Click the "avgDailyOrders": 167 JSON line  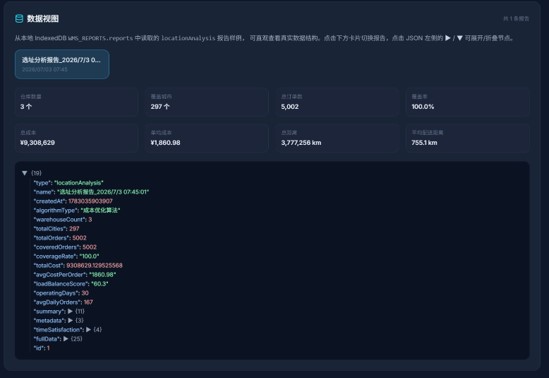click(63, 302)
